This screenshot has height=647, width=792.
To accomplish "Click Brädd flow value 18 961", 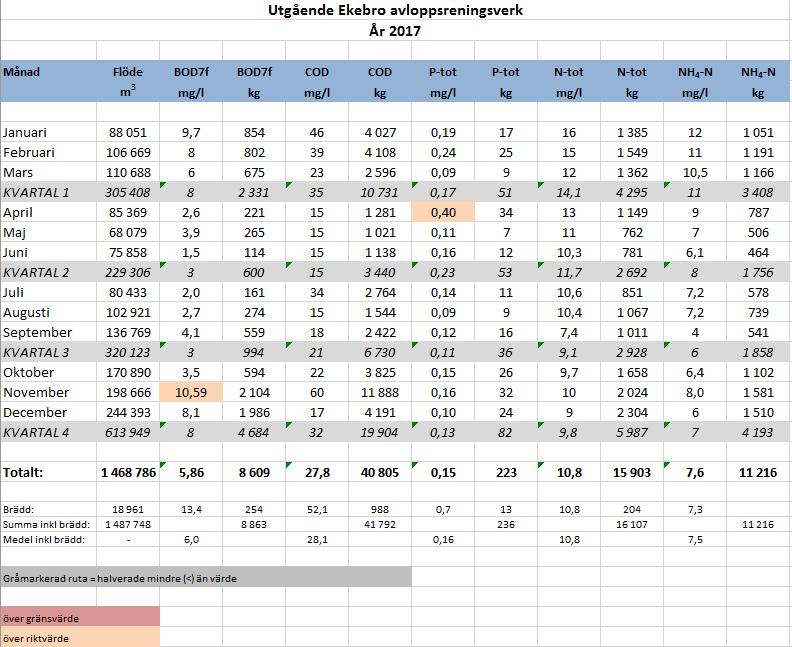I will (128, 509).
